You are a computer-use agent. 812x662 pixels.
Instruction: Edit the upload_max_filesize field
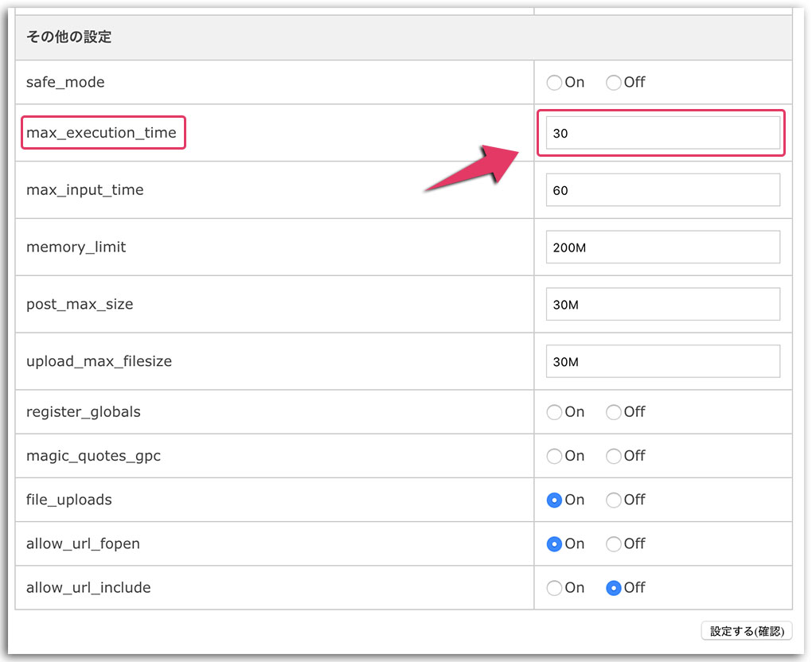(x=662, y=362)
